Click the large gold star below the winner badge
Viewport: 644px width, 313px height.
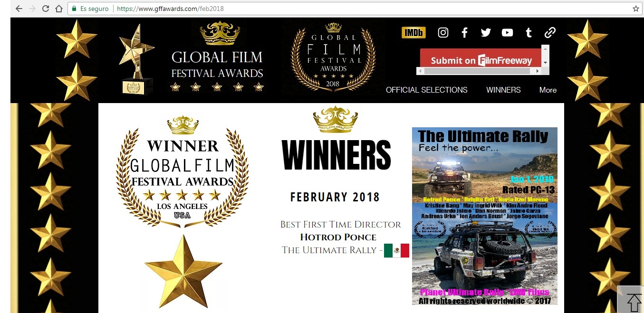click(x=183, y=271)
